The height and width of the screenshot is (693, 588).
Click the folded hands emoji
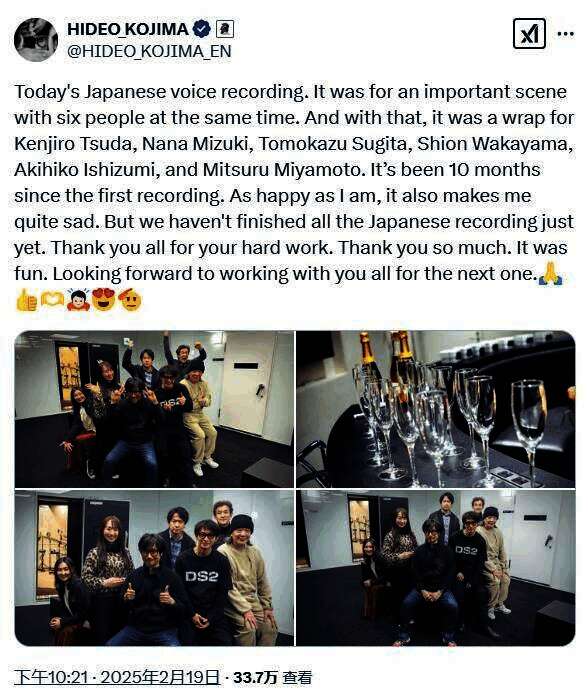tap(550, 273)
